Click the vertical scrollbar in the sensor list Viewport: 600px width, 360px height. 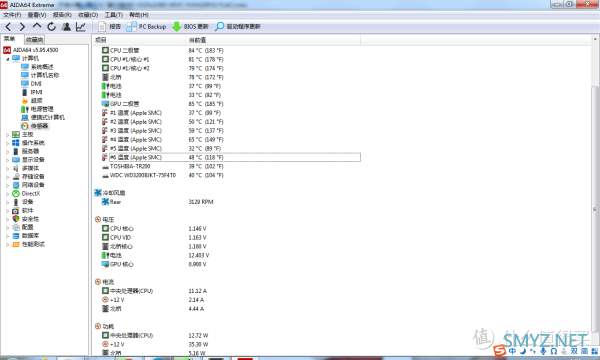point(595,209)
